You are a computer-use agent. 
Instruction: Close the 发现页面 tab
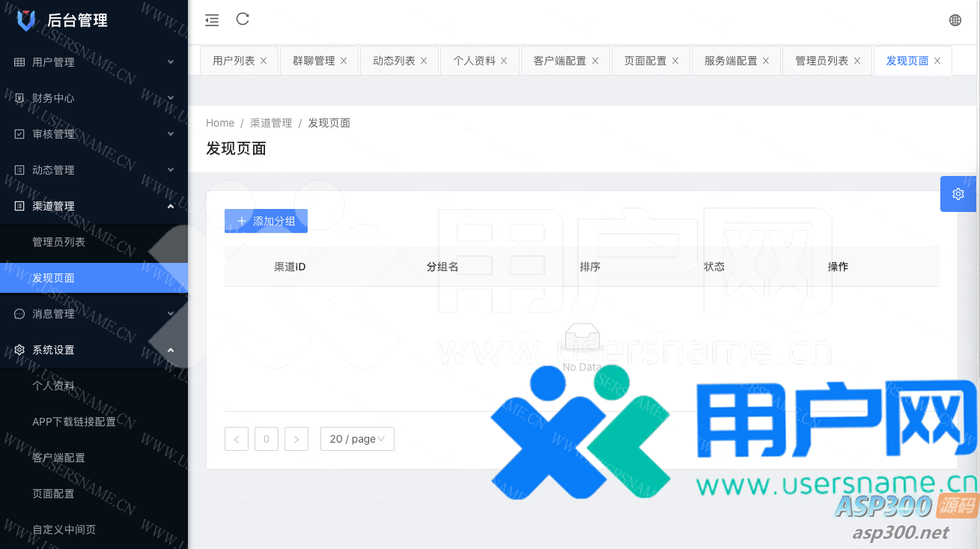pyautogui.click(x=937, y=61)
